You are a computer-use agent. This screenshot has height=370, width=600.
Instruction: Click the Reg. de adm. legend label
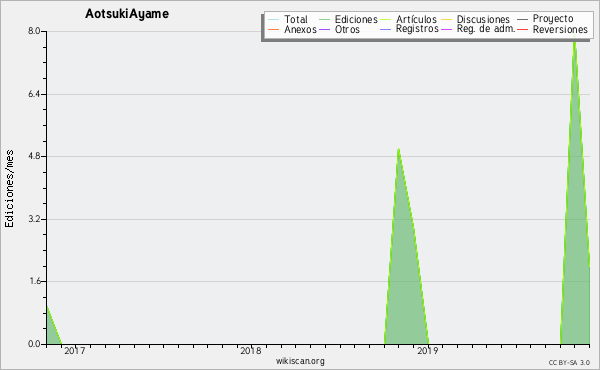[x=486, y=29]
